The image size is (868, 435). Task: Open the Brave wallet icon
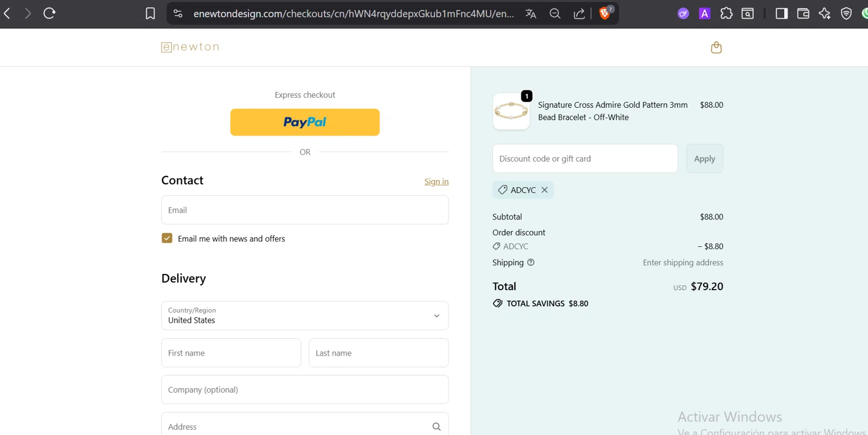803,13
